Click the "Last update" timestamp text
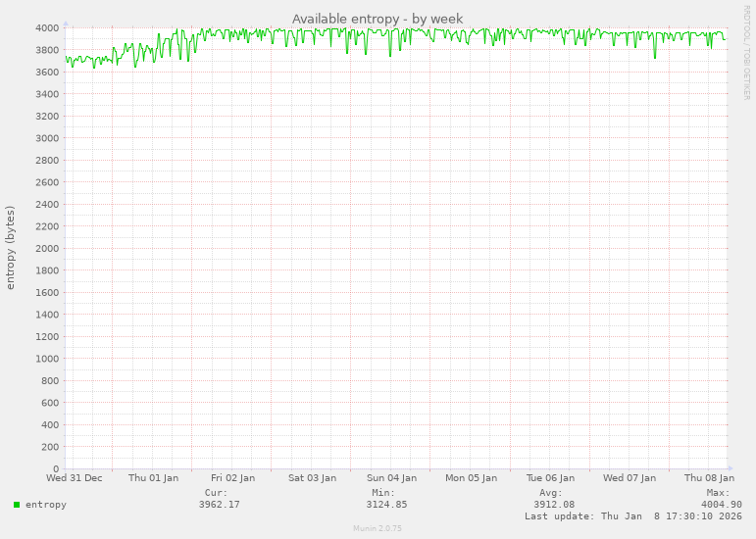This screenshot has width=756, height=539. (633, 516)
